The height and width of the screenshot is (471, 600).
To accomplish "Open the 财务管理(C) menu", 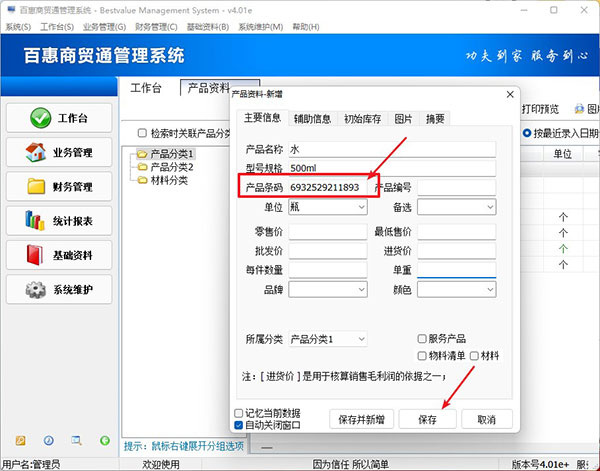I will coord(157,27).
